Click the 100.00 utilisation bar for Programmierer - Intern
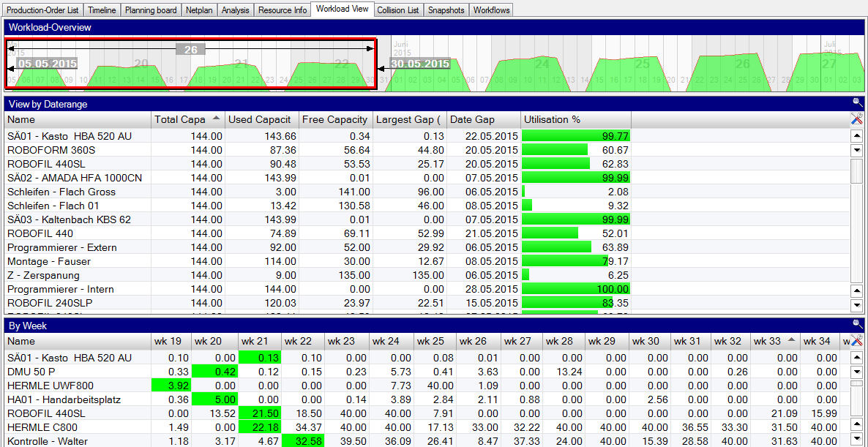 click(x=576, y=289)
